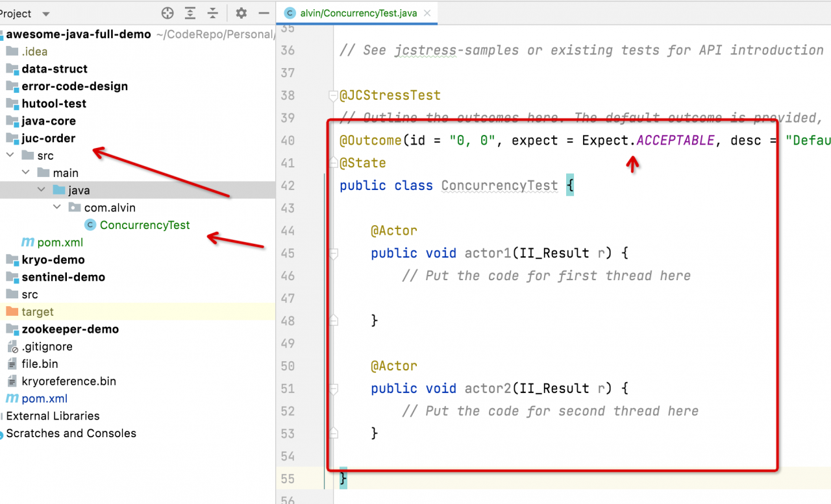The image size is (831, 504).
Task: Close the ConcurrencyTest.java tab
Action: pos(428,13)
